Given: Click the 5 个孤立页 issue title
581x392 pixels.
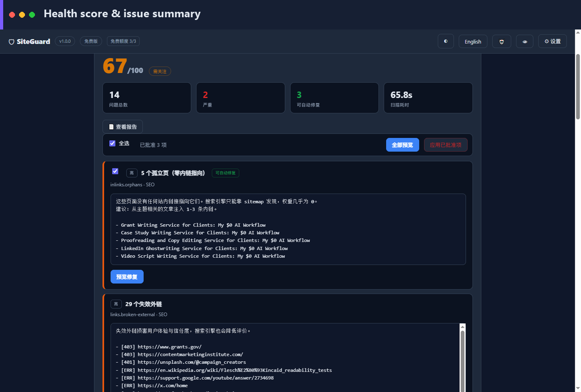Looking at the screenshot, I should 173,173.
